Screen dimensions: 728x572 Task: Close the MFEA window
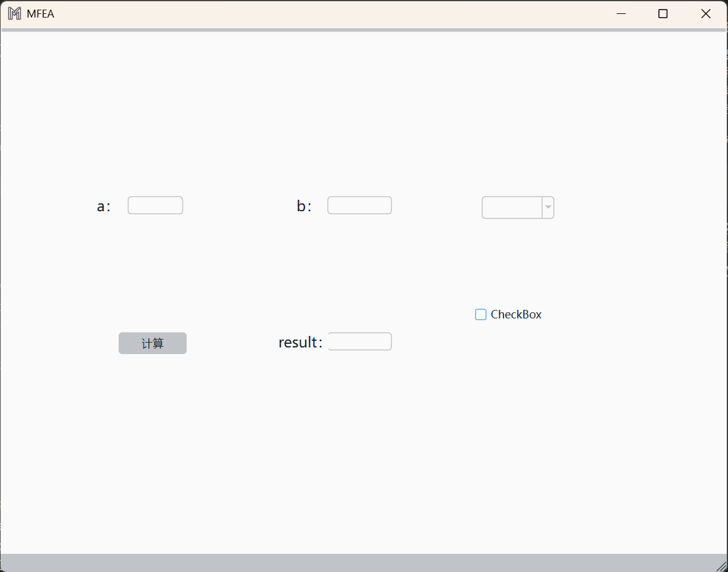coord(706,14)
